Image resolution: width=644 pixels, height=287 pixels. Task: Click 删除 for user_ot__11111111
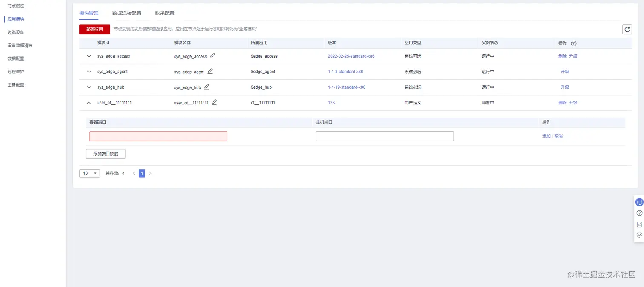point(563,102)
